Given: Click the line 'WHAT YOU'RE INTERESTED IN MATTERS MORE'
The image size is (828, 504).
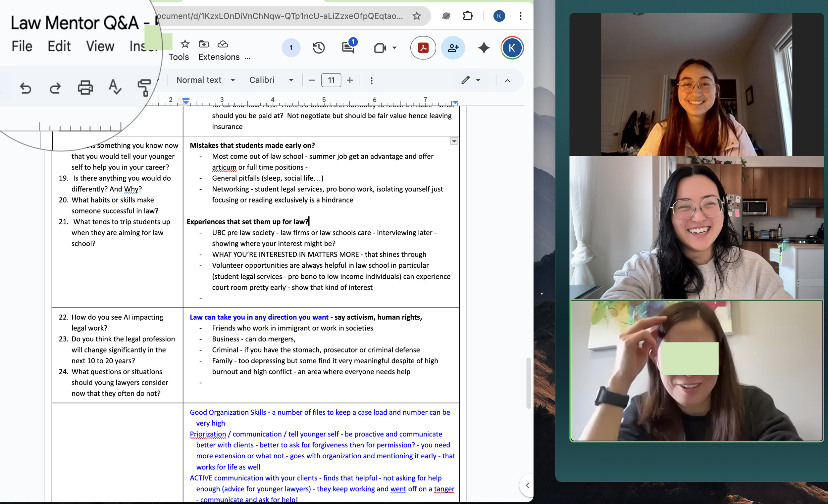Looking at the screenshot, I should click(x=285, y=254).
